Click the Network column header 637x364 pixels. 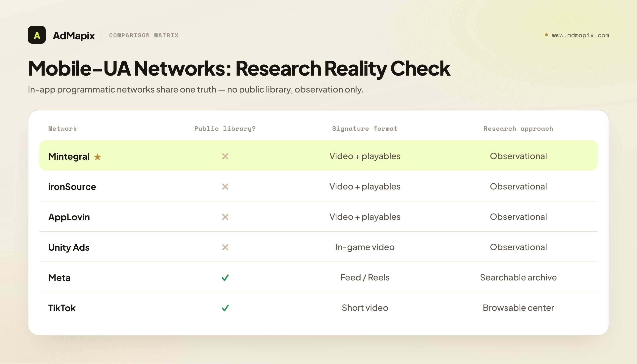point(62,129)
